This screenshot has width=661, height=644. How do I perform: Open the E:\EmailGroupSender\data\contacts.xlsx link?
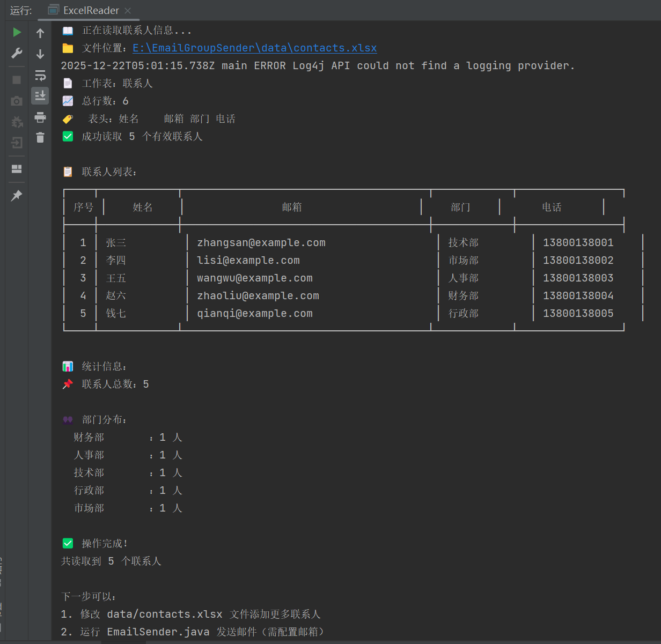[x=255, y=48]
